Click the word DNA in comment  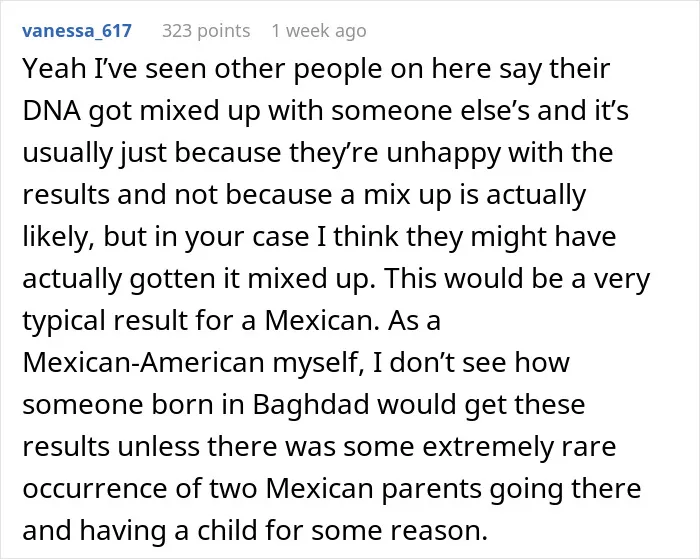[52, 110]
